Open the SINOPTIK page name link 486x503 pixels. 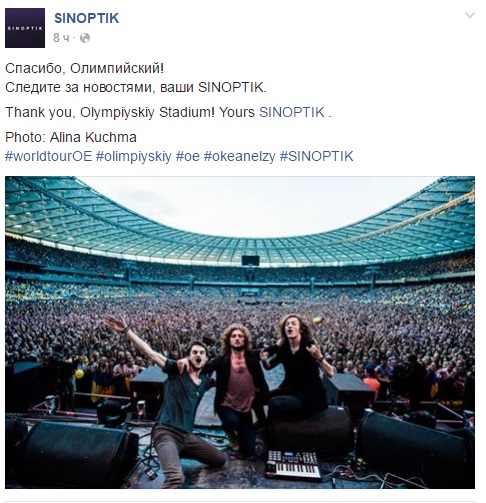[x=87, y=18]
